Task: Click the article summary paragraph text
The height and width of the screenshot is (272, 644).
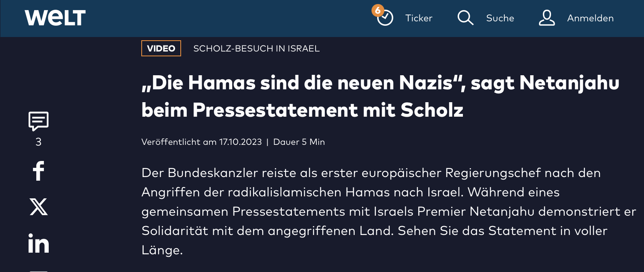Action: point(388,211)
